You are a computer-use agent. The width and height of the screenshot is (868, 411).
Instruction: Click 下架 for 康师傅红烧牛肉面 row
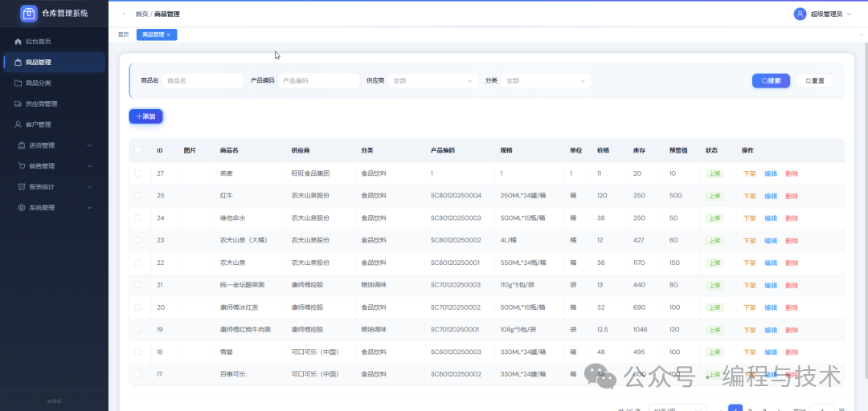tap(749, 330)
